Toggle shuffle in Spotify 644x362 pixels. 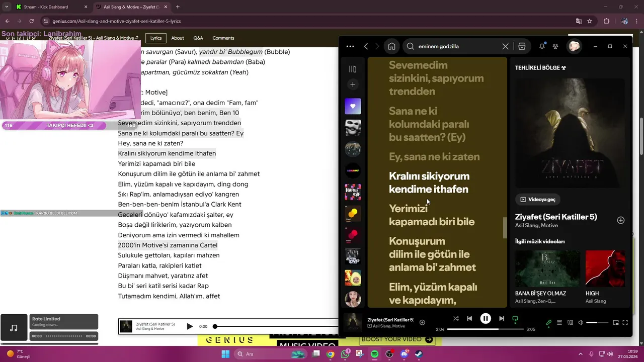point(456,318)
